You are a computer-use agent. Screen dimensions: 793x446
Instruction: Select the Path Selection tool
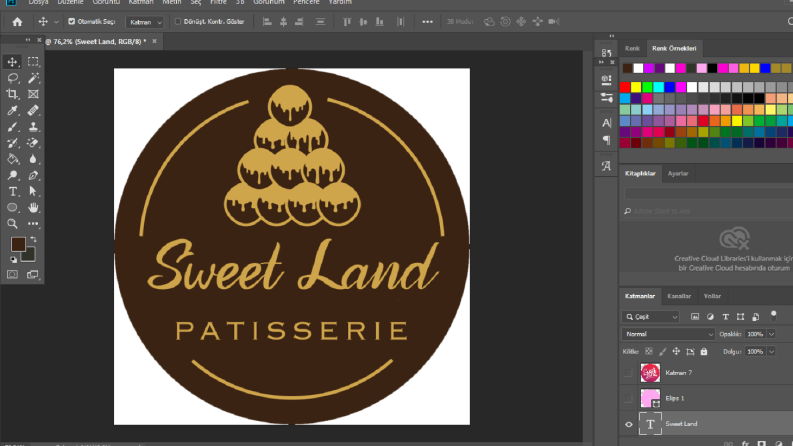click(33, 192)
